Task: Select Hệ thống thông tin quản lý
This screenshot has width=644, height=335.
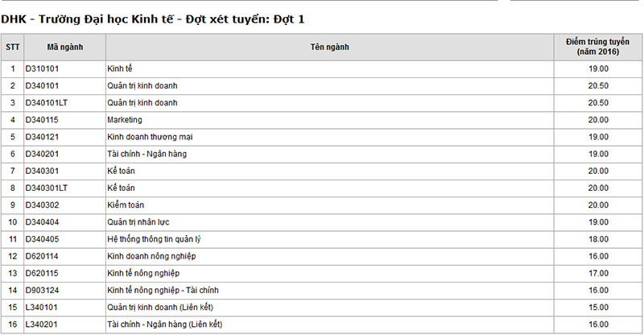Action: [152, 238]
